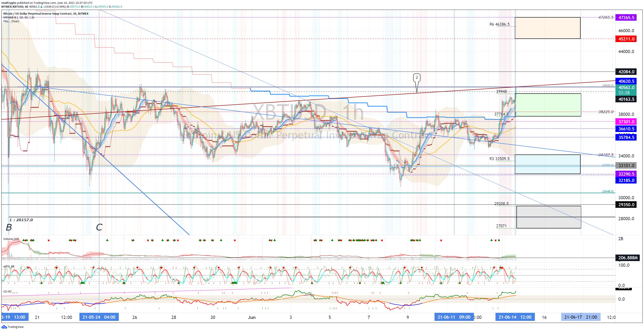Select the wave label 'B'
Image resolution: width=644 pixels, height=331 pixels.
click(9, 227)
